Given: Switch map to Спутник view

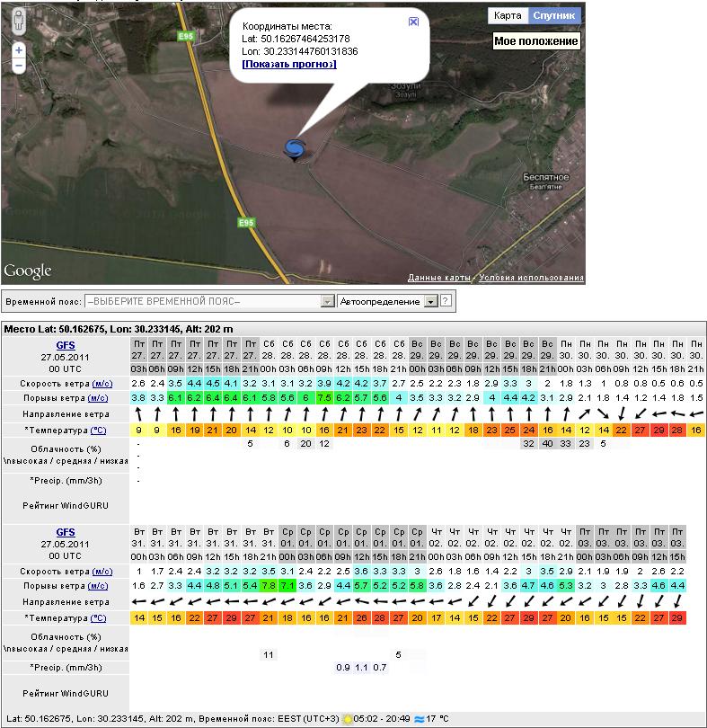Looking at the screenshot, I should [x=553, y=16].
